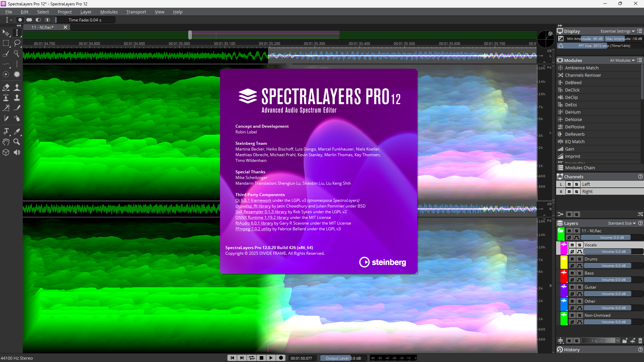
Task: Click the Record button in transport
Action: [281, 358]
